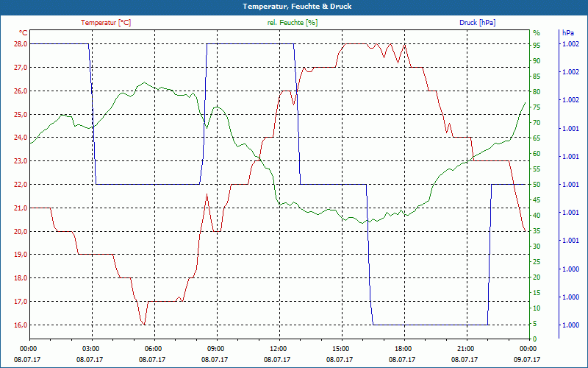Click the 27,0 temperature axis value
This screenshot has height=368, width=588.
coord(21,68)
